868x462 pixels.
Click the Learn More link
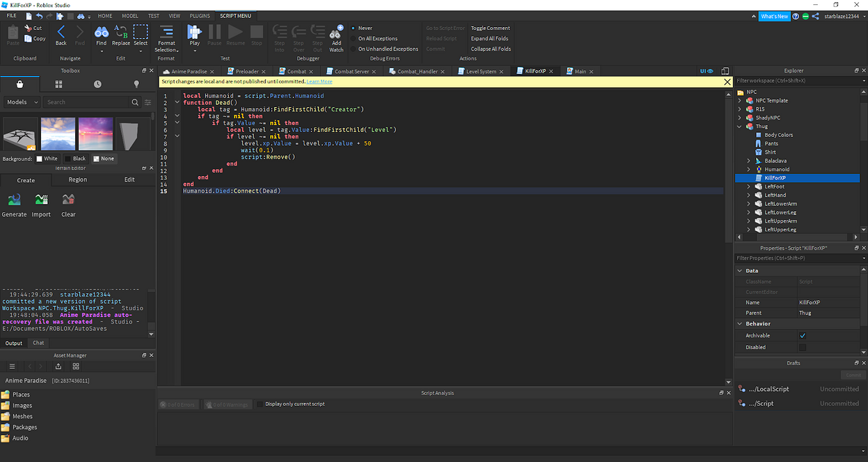[x=319, y=81]
